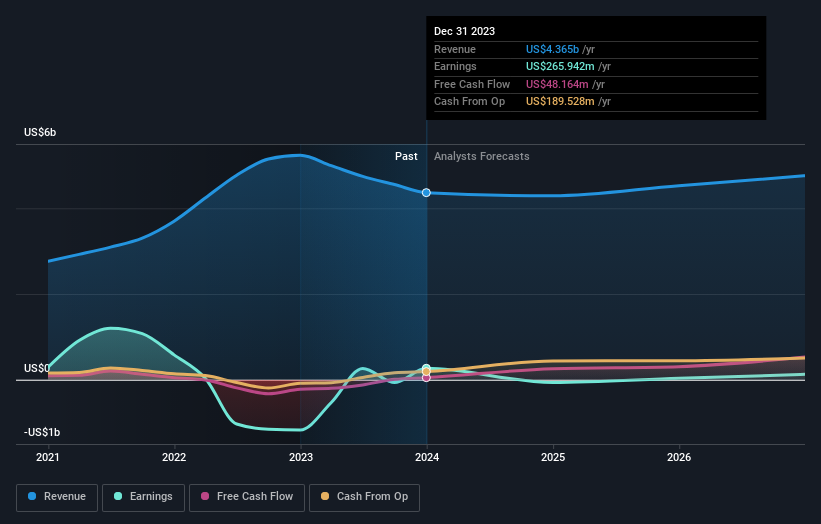This screenshot has width=821, height=524.
Task: Click the Cash From Op label in tooltip
Action: tap(470, 102)
